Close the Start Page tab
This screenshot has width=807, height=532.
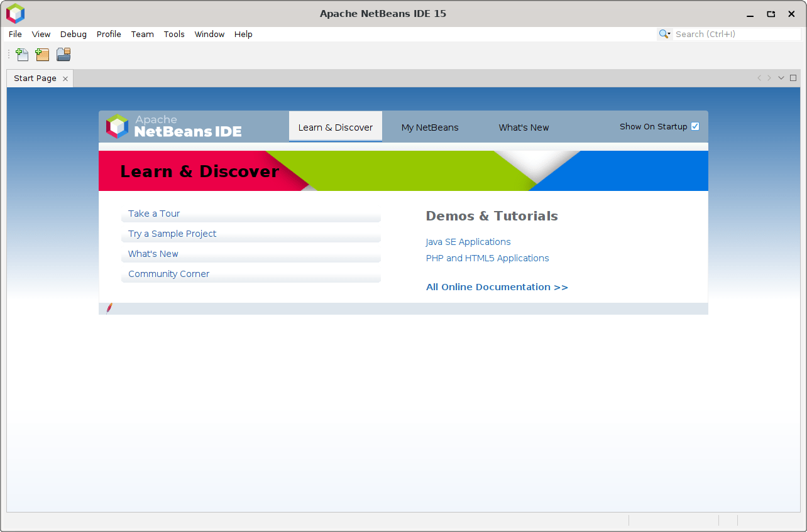[x=65, y=79]
